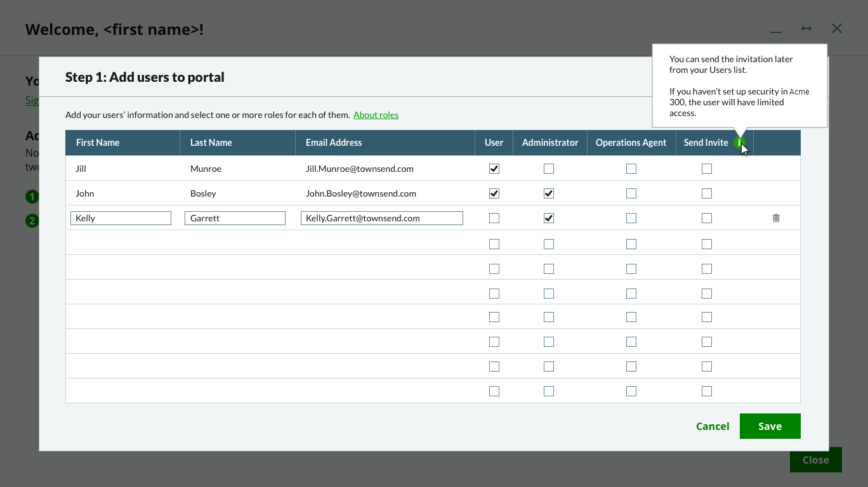Screen dimensions: 868x487
Task: Enable Operations Agent for Jill Munroe
Action: pos(631,168)
